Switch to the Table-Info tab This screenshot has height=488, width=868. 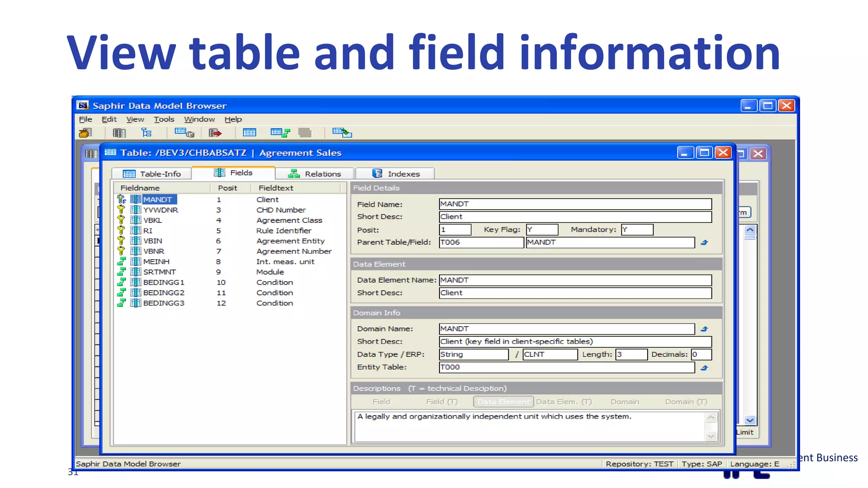click(x=152, y=174)
